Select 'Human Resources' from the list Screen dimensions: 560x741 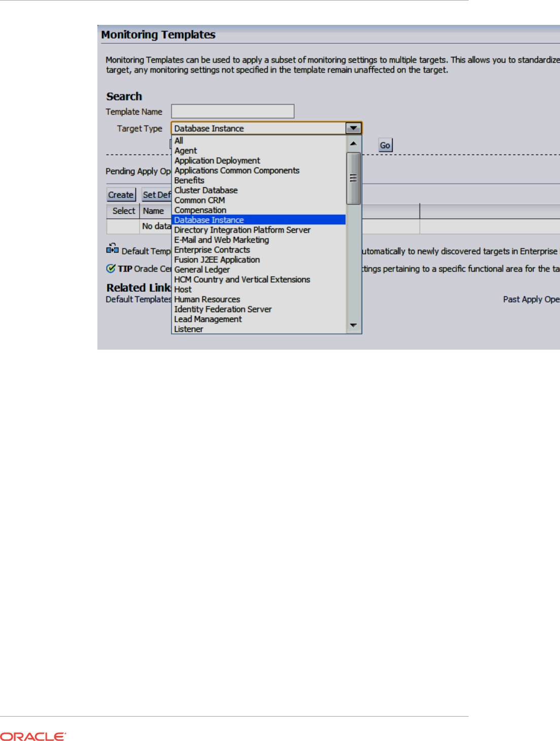coord(259,299)
